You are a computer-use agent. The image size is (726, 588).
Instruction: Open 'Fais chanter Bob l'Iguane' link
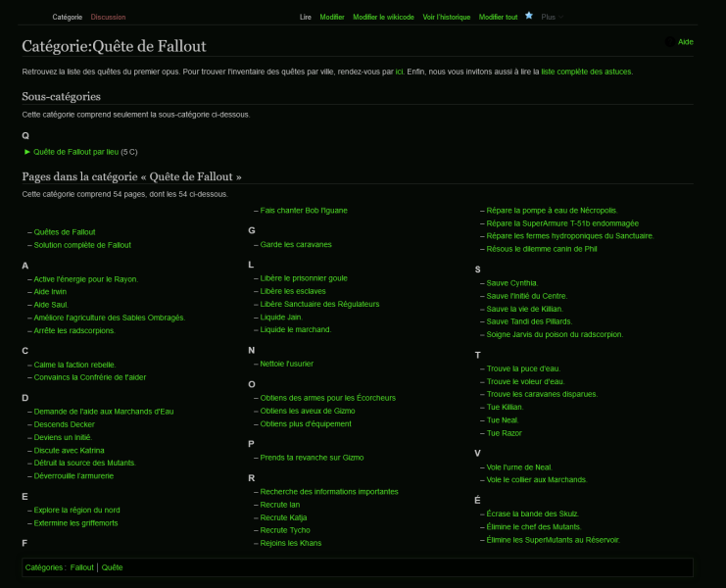click(x=304, y=211)
